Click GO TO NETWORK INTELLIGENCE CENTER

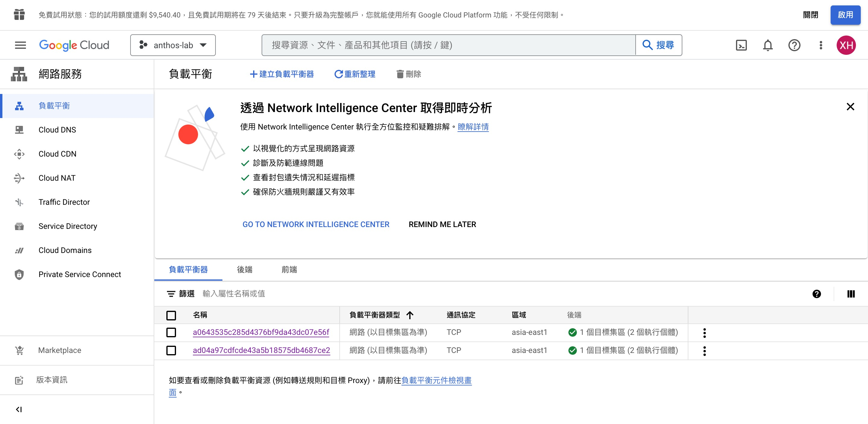[x=316, y=224]
